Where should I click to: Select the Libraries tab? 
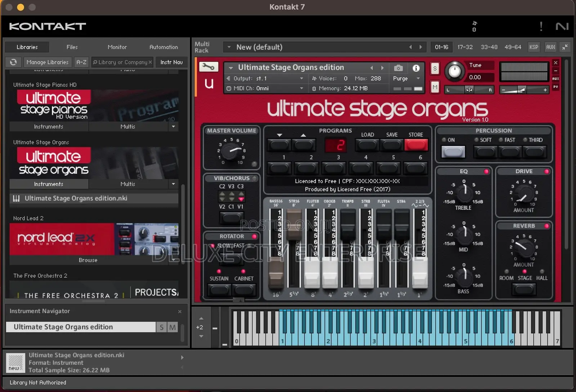click(x=27, y=47)
